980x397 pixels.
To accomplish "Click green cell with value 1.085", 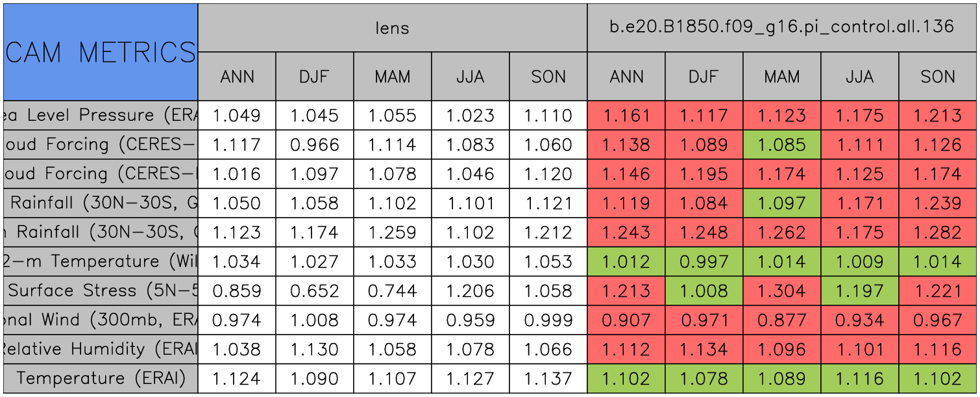I will point(781,145).
